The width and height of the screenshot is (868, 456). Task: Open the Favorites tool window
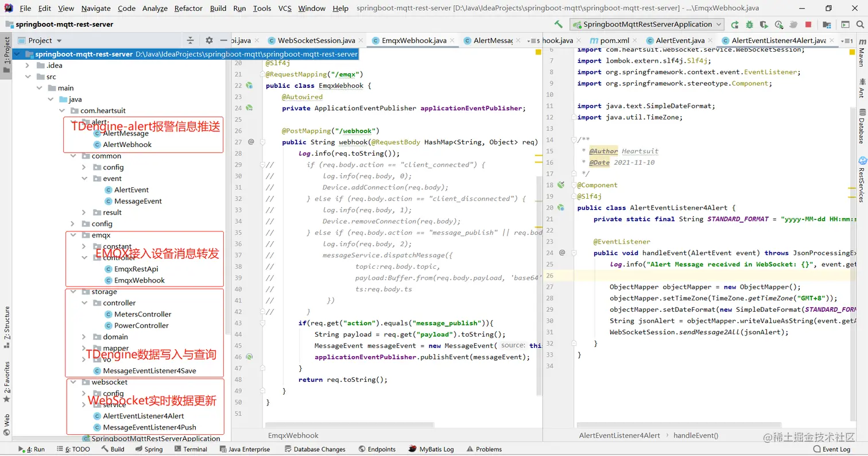click(x=6, y=381)
